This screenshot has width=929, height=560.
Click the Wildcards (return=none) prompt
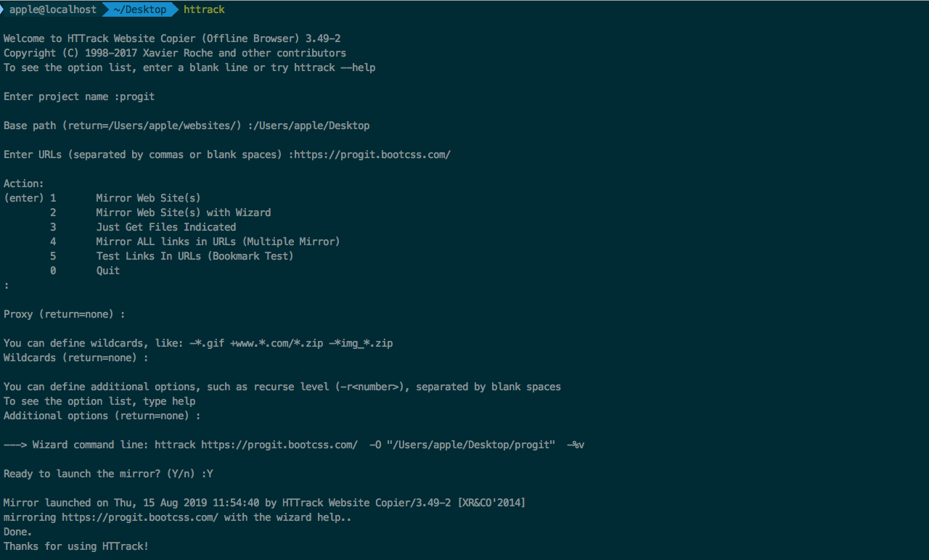click(76, 358)
